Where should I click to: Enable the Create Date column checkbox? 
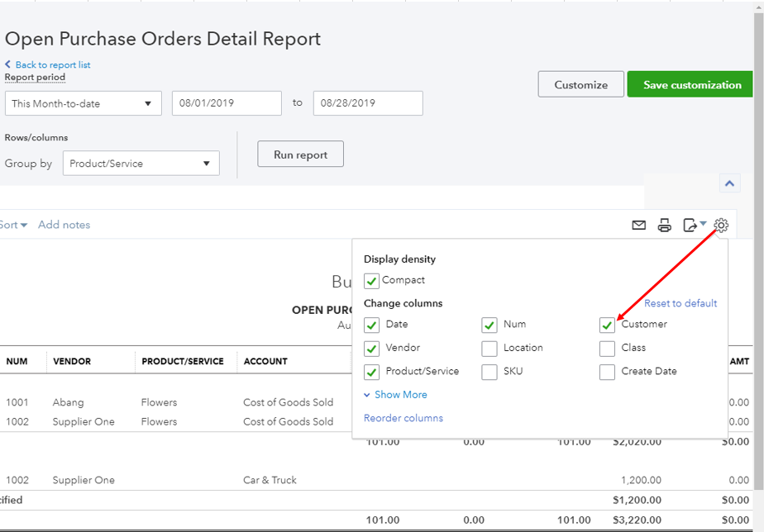[x=607, y=372]
